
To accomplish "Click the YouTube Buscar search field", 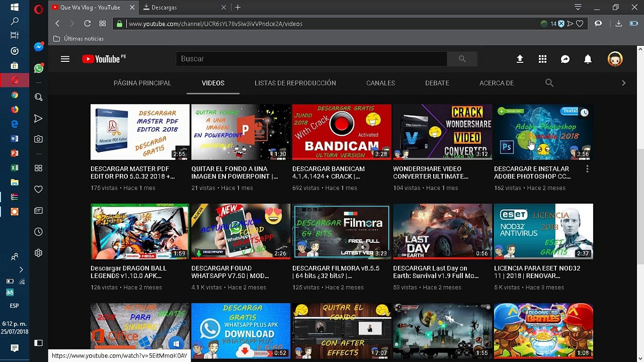I will click(x=311, y=59).
